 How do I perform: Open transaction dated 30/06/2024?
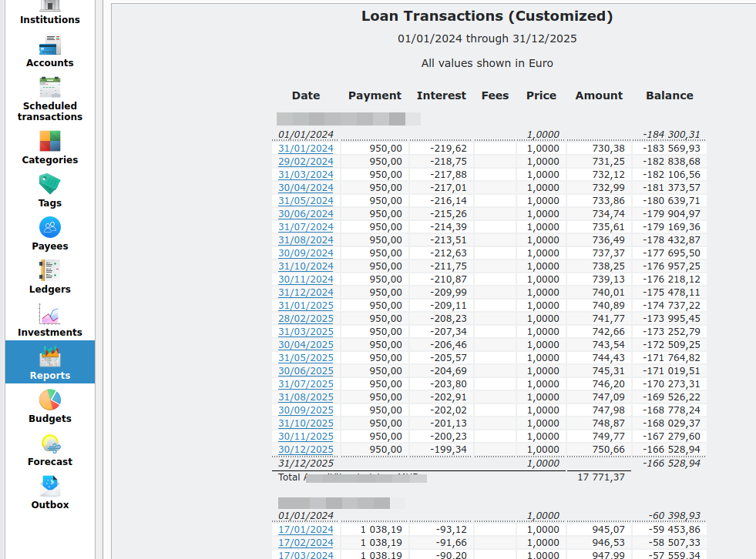coord(306,214)
